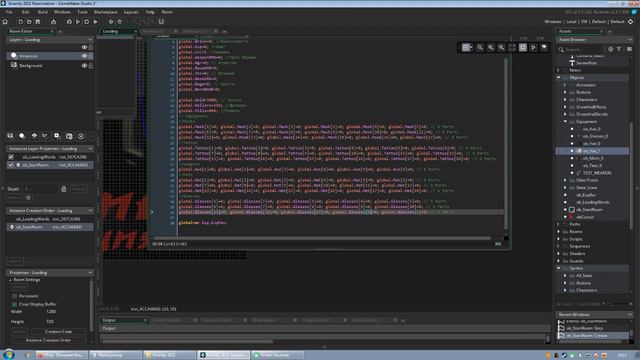Zoom out of the room canvas
Screen dimensions: 640x360
point(491,47)
